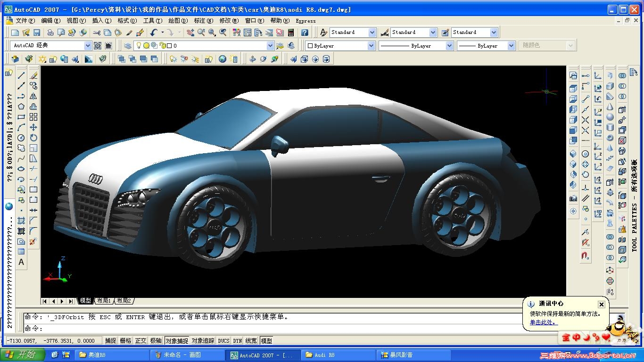Open the dimension style Standard dropdown
The width and height of the screenshot is (644, 362).
433,33
